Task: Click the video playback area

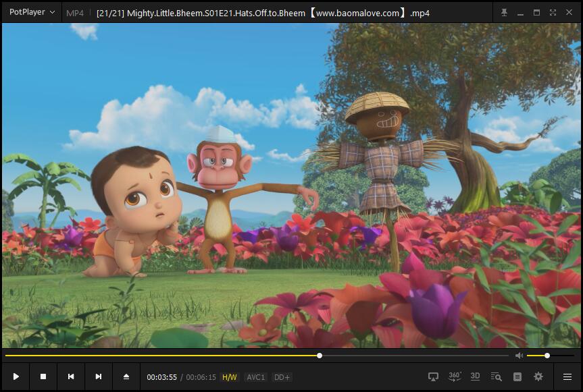Action: point(292,186)
